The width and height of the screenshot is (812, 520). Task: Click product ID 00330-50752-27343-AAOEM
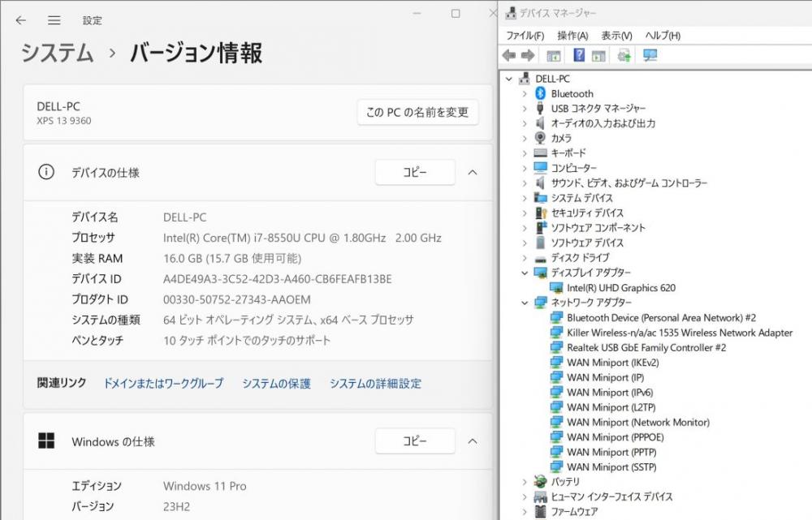pos(236,299)
